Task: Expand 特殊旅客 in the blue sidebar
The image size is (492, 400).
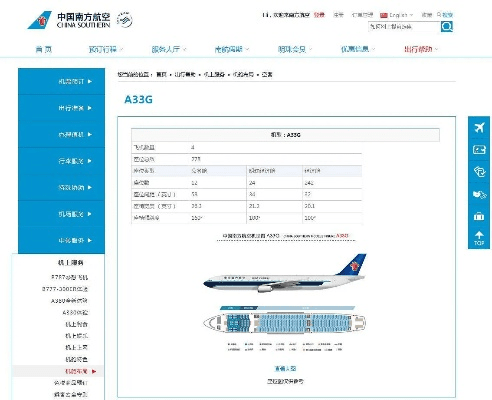Action: (61, 187)
